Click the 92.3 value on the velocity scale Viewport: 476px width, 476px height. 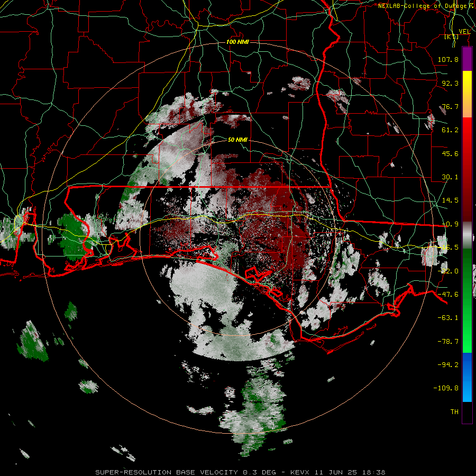coord(450,83)
